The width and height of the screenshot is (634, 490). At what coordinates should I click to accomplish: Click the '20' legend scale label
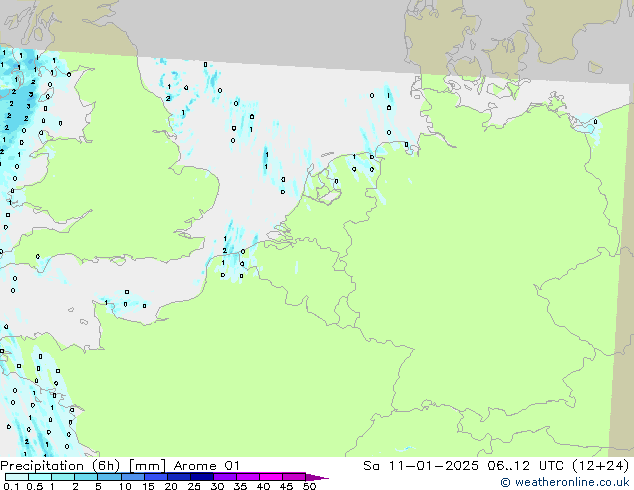pyautogui.click(x=171, y=486)
